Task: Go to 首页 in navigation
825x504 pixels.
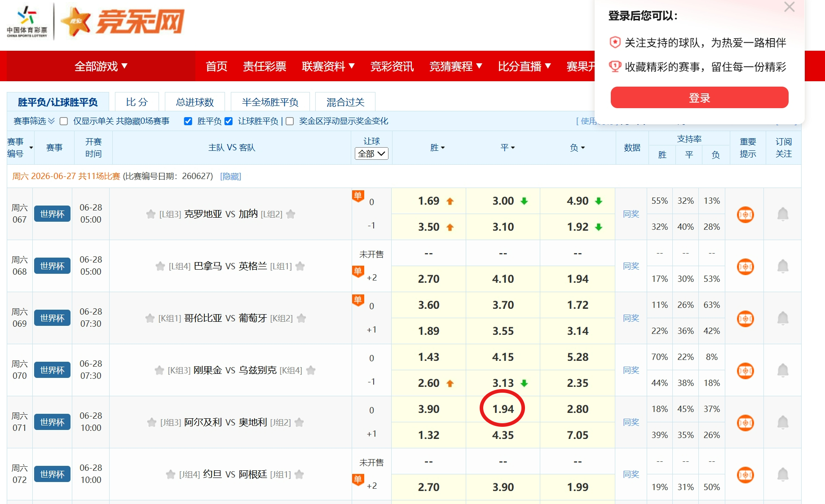Action: (216, 66)
